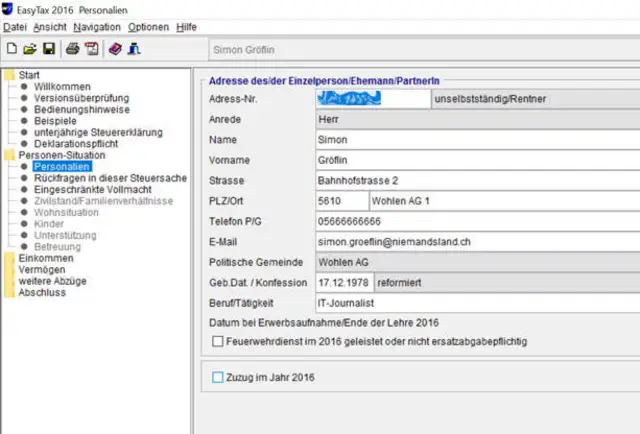Click the new file toolbar icon
Viewport: 640px width, 434px height.
[x=11, y=47]
